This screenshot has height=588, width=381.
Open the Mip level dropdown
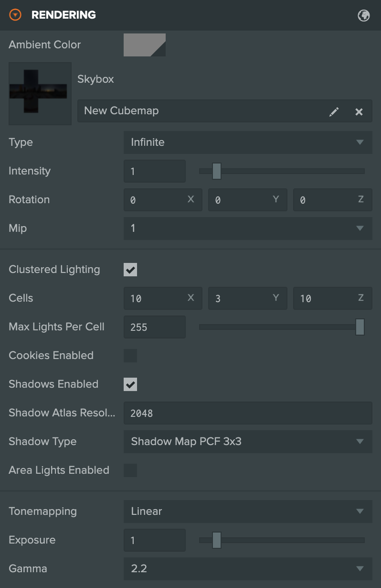pyautogui.click(x=248, y=229)
